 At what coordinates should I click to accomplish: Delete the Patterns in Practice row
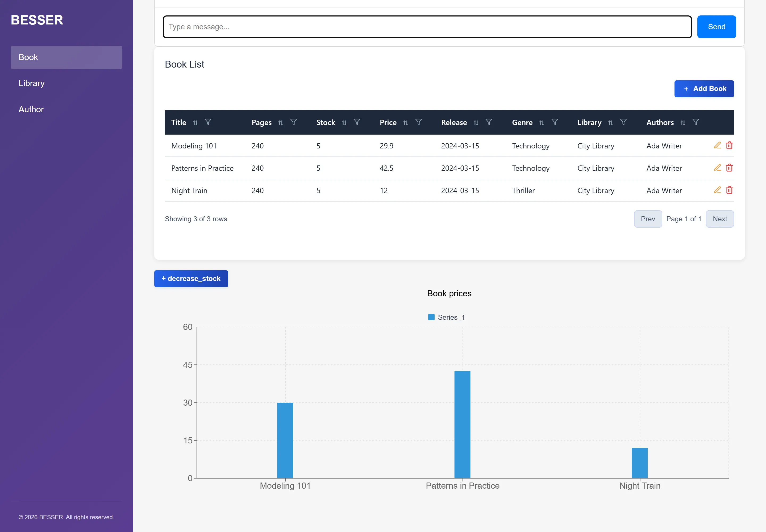pyautogui.click(x=729, y=168)
